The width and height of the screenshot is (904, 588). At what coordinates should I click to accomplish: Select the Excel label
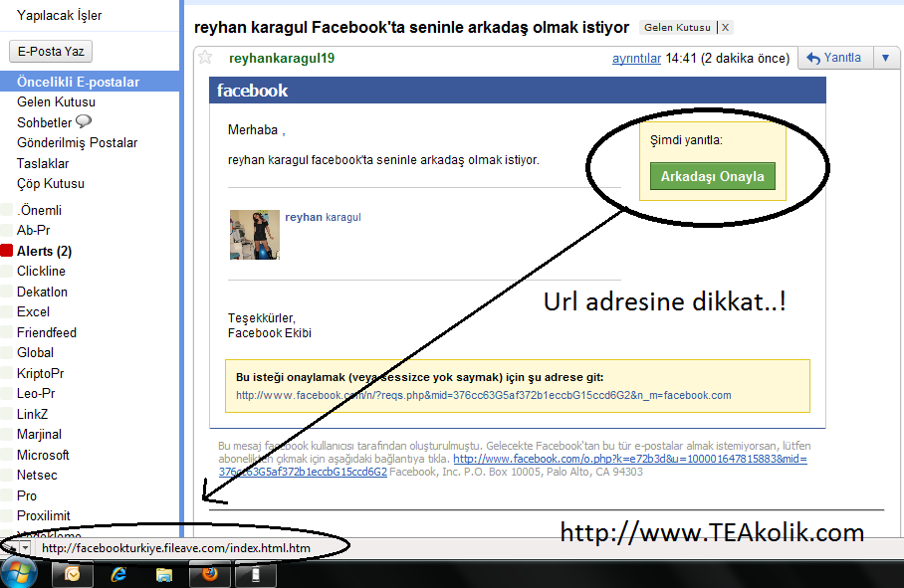coord(33,312)
